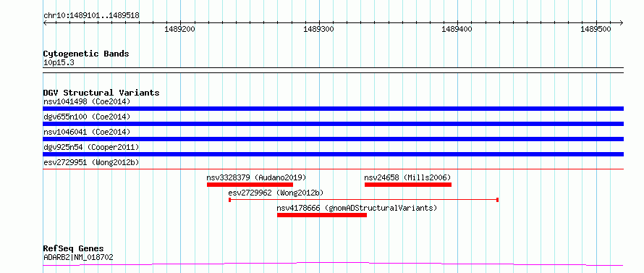Select the blue bar under nsv1041498
This screenshot has width=644, height=273.
pos(333,109)
